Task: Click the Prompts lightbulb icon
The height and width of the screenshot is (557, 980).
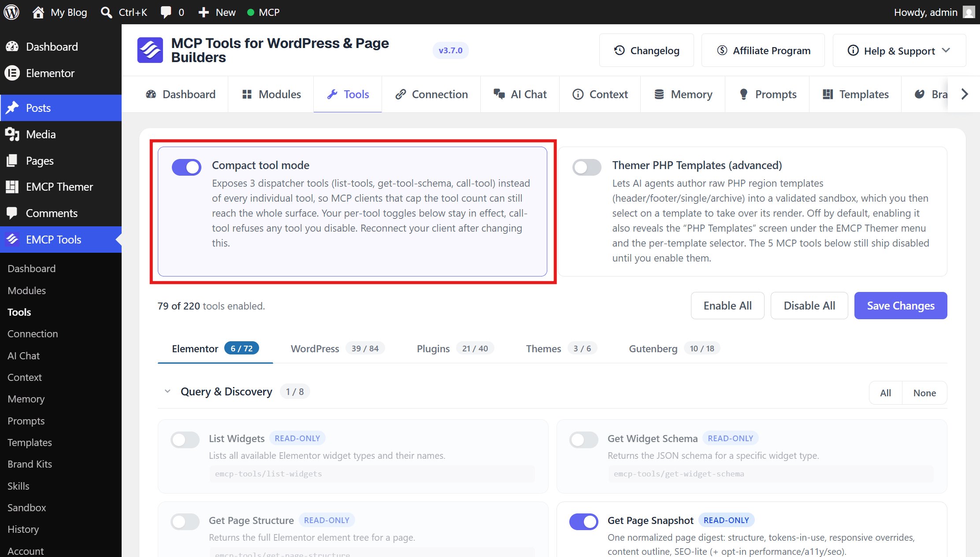Action: click(x=744, y=94)
